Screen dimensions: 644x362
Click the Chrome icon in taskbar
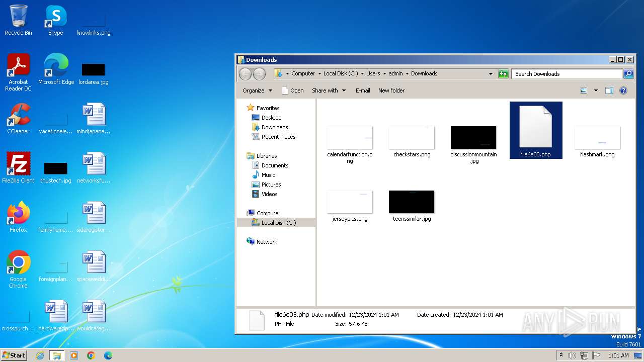click(x=91, y=355)
